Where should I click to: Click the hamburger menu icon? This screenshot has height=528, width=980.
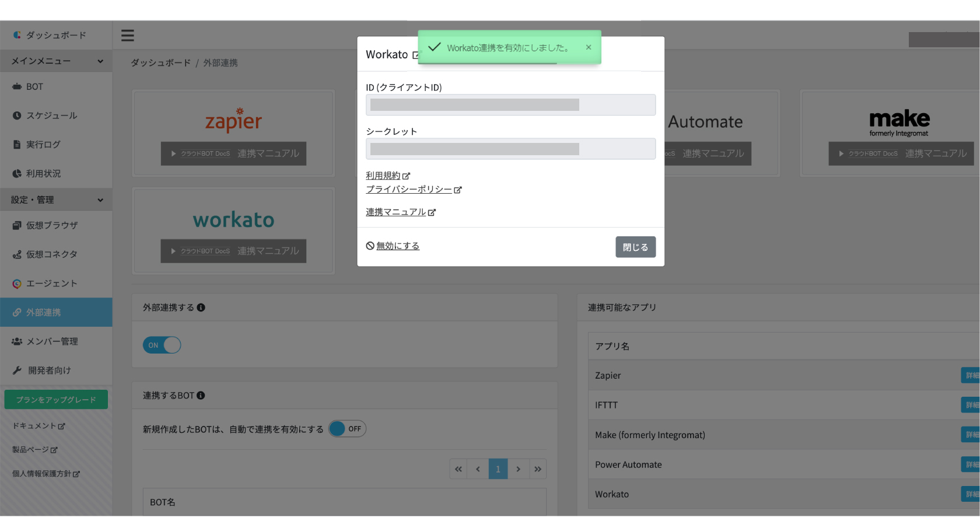tap(128, 36)
